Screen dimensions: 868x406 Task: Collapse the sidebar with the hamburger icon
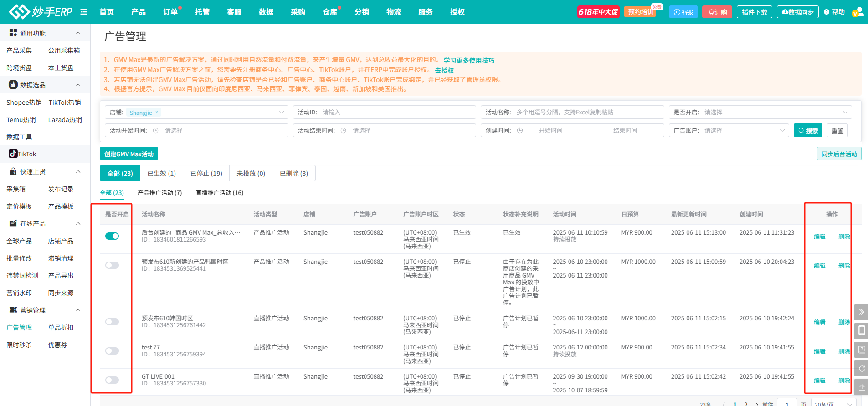click(84, 12)
